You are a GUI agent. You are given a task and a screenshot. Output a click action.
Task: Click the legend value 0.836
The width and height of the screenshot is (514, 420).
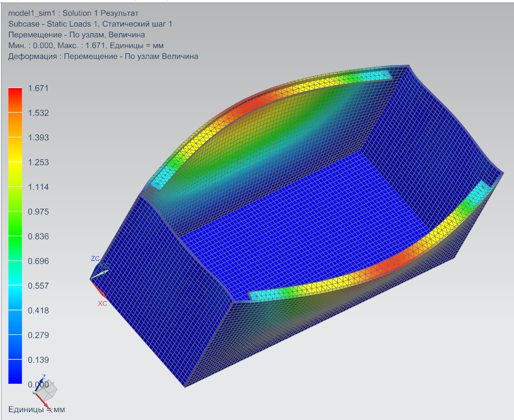click(x=38, y=237)
